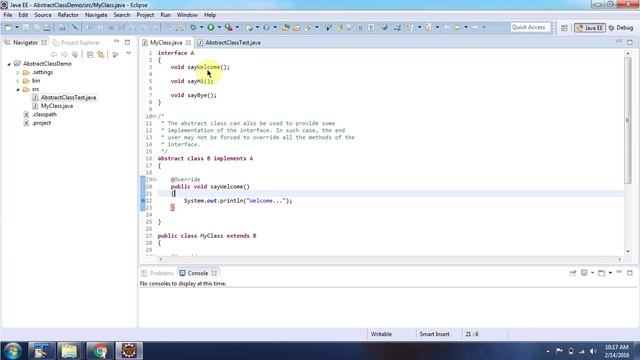Click the Debug bug toolbar icon
The width and height of the screenshot is (640, 360).
(x=193, y=27)
